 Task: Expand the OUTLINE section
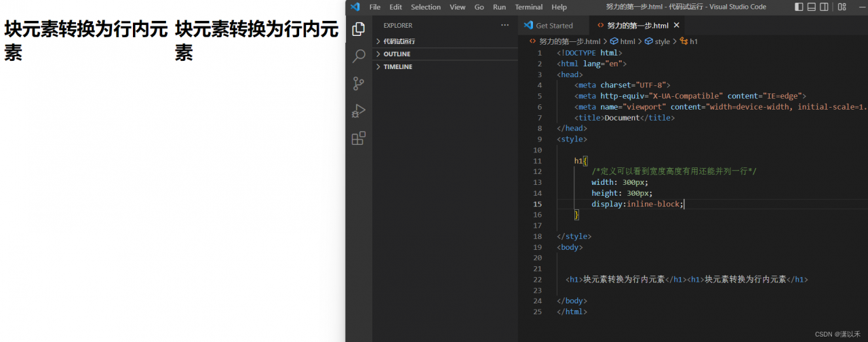coord(445,54)
